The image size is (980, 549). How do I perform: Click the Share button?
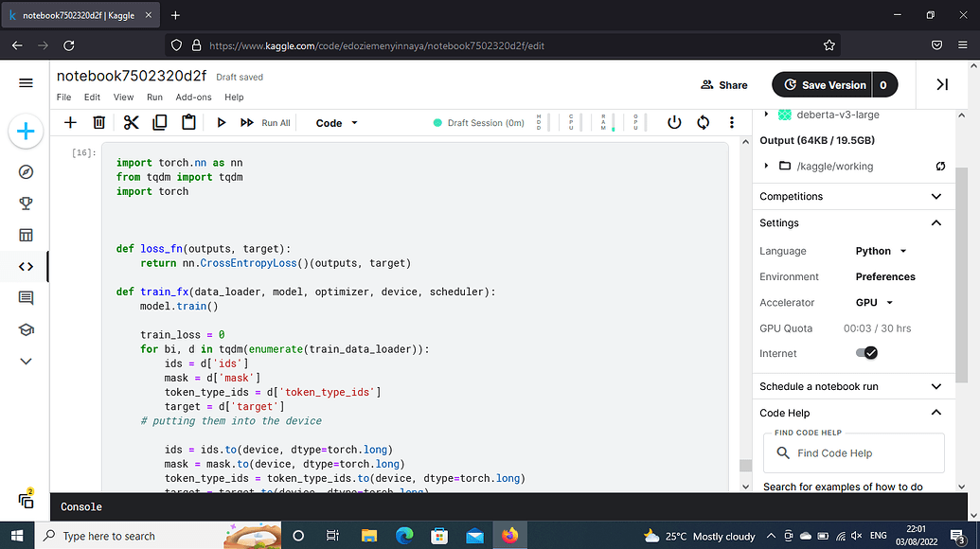click(x=723, y=85)
